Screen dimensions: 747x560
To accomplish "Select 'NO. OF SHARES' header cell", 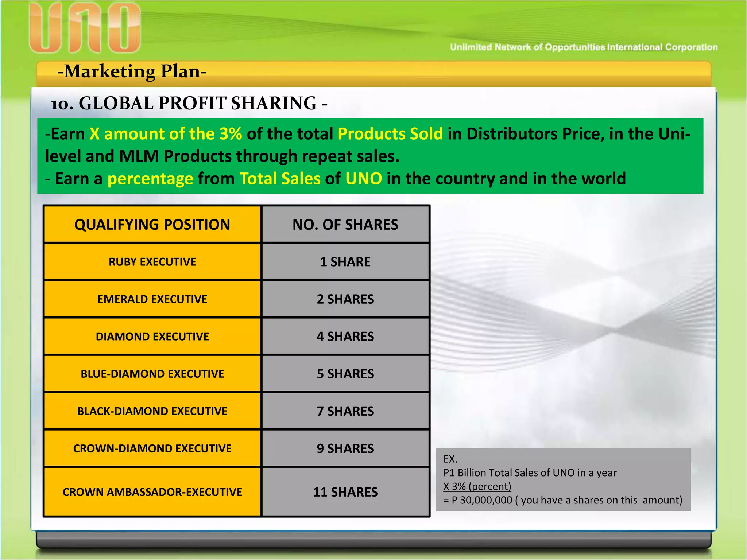I will pyautogui.click(x=345, y=224).
